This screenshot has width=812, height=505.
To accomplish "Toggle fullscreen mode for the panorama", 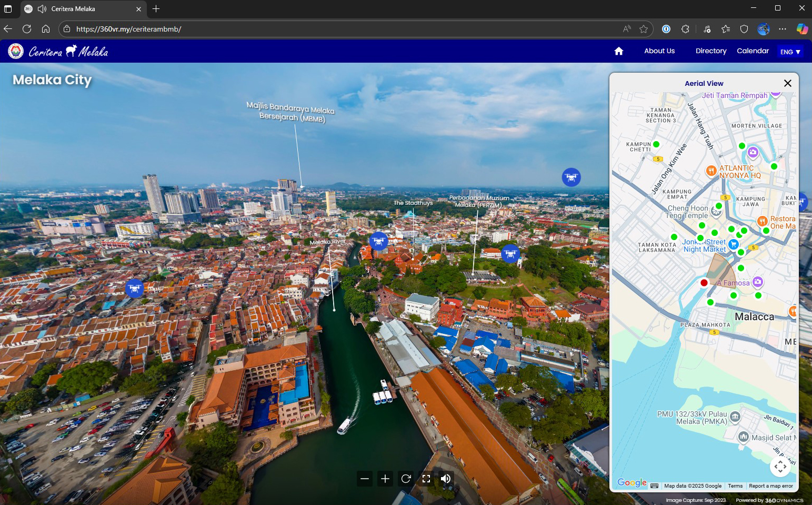I will click(426, 479).
